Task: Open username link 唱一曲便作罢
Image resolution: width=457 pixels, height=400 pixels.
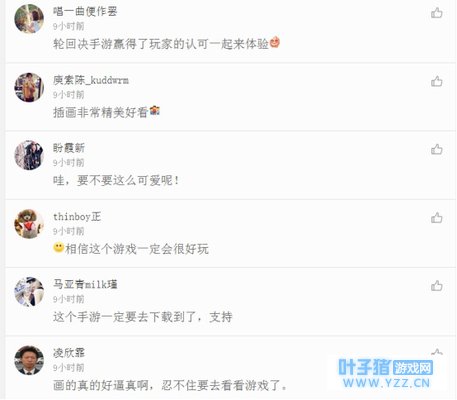Action: 85,12
